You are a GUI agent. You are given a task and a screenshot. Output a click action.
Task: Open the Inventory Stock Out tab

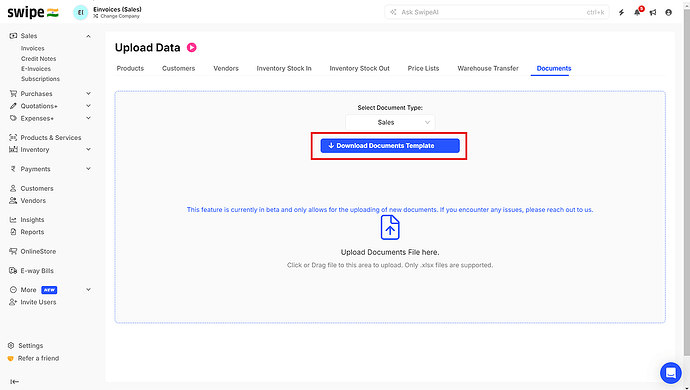[x=360, y=68]
